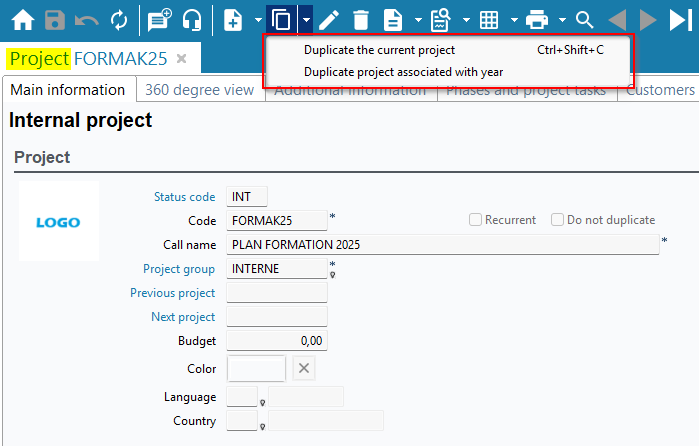This screenshot has height=446, width=699.
Task: Click the refresh icon in toolbar
Action: click(x=119, y=20)
